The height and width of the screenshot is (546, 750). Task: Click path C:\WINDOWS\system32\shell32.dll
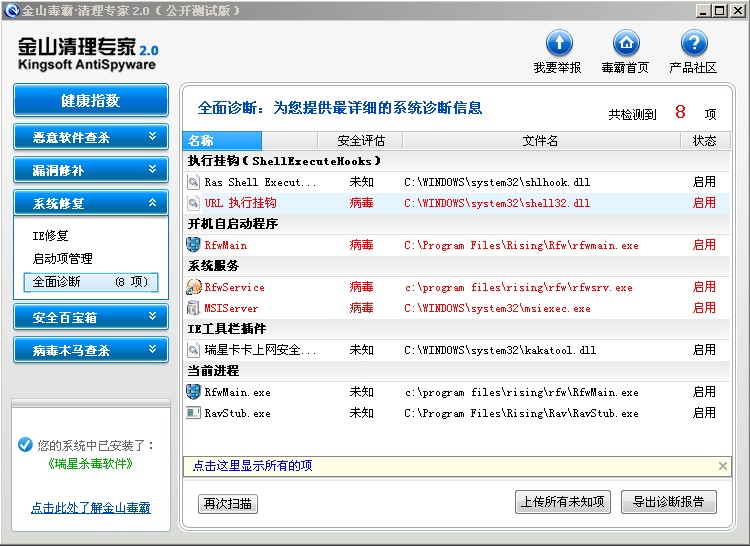click(x=497, y=203)
